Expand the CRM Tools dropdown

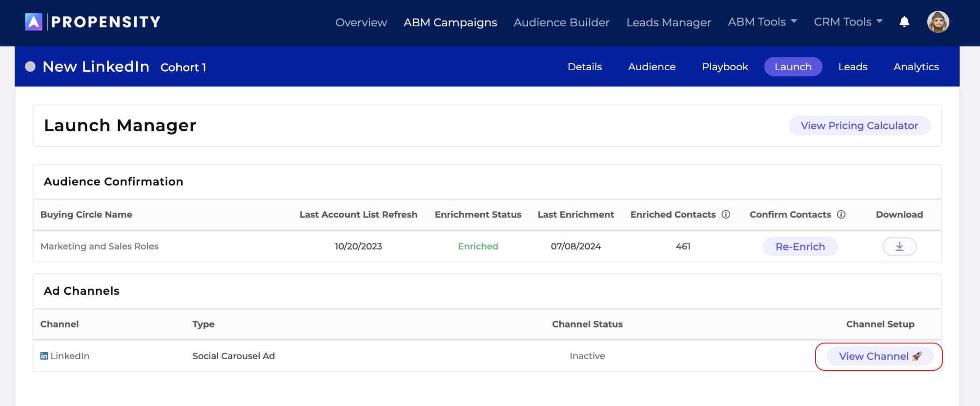848,22
